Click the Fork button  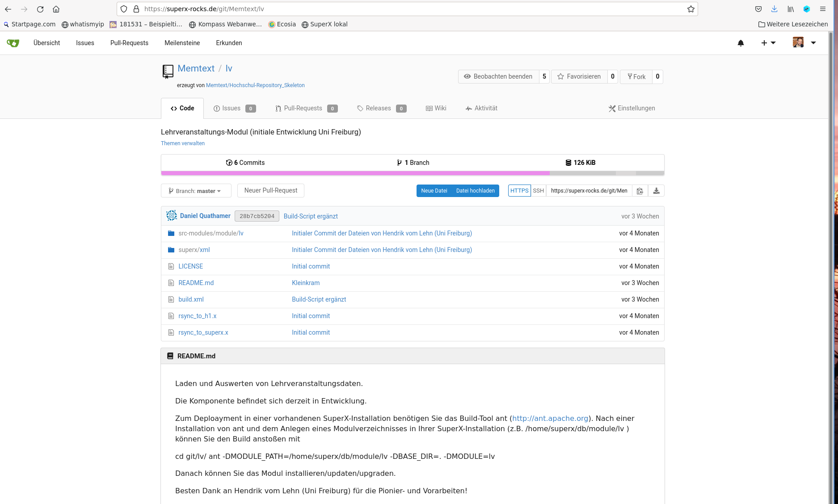pos(636,76)
